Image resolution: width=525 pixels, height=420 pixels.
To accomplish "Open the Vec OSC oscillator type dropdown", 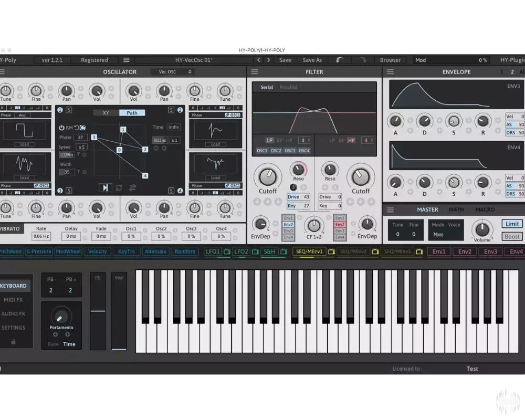I will tap(172, 72).
